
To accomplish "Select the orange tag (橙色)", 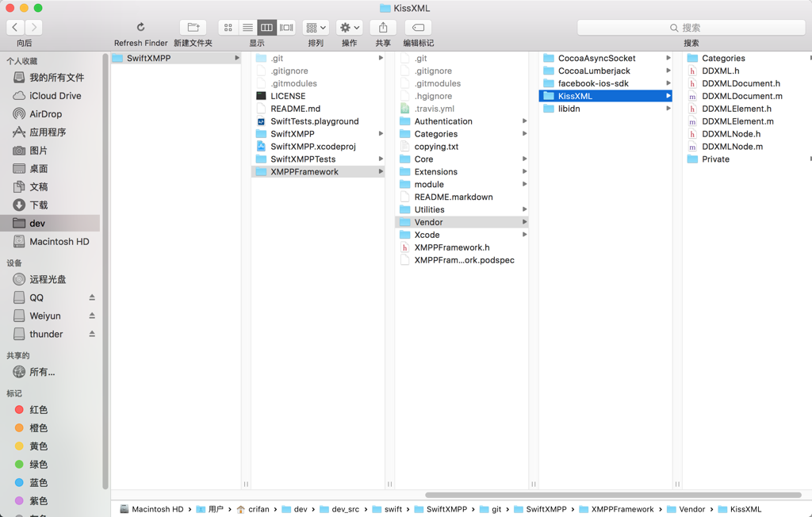I will [50, 428].
